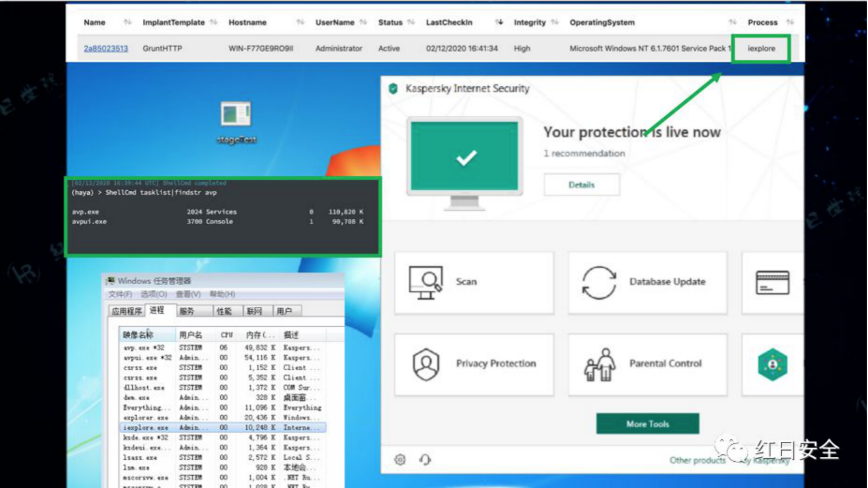Select the ksde.exe *32 process row
Screen dimensions: 868x488
(x=223, y=438)
